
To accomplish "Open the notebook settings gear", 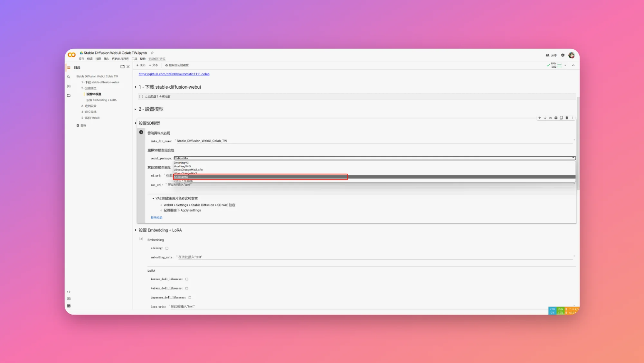I will [563, 55].
